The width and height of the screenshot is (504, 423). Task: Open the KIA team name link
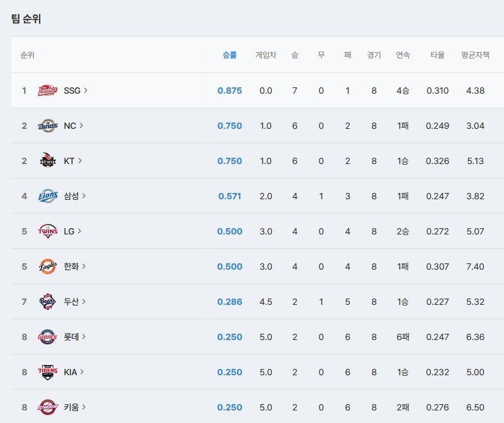tap(70, 372)
